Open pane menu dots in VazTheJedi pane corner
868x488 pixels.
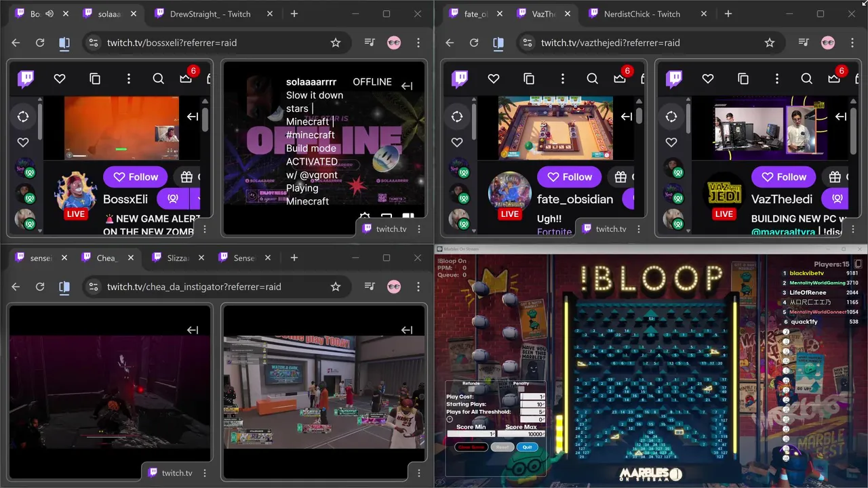point(852,229)
